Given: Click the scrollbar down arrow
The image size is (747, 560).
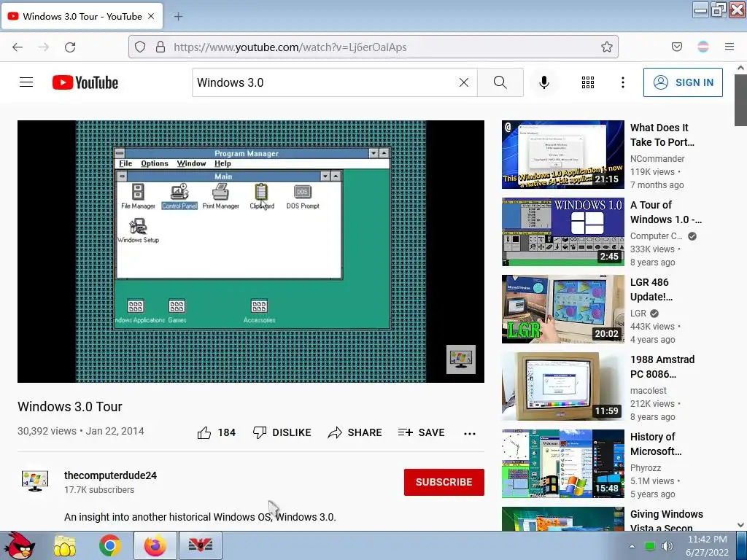Looking at the screenshot, I should point(740,525).
